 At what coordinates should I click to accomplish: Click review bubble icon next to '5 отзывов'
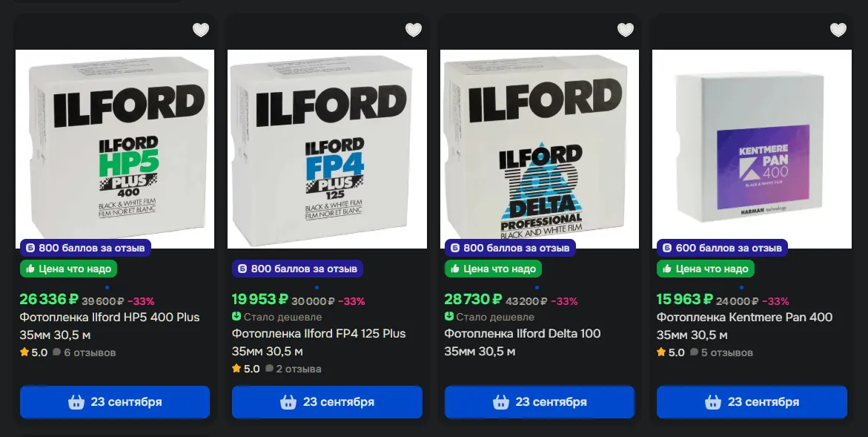(694, 352)
